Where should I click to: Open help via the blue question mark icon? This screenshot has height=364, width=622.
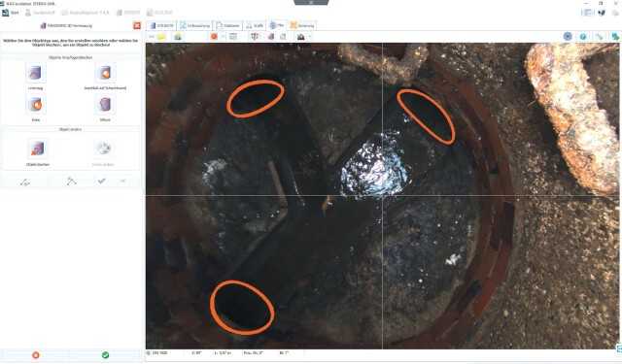tap(583, 37)
